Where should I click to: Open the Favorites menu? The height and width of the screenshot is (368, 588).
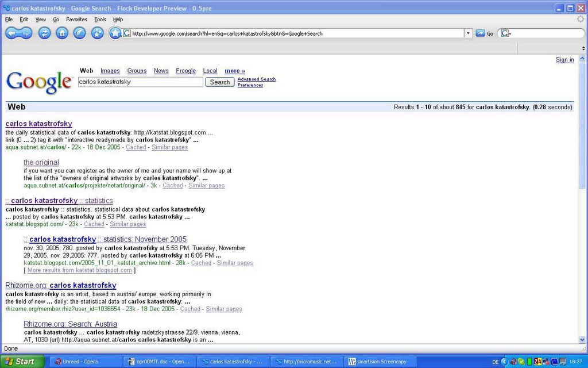76,20
